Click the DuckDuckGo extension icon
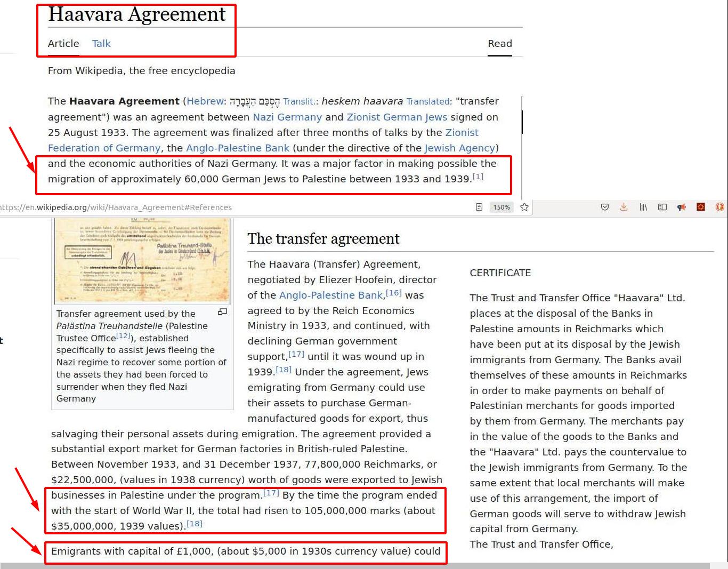 click(719, 207)
